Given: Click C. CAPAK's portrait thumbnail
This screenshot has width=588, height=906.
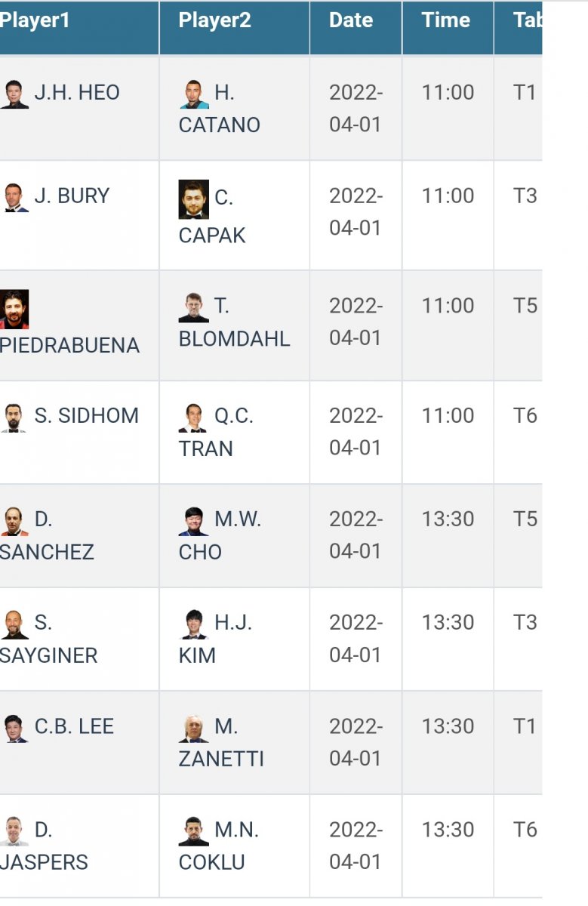Looking at the screenshot, I should click(x=194, y=199).
